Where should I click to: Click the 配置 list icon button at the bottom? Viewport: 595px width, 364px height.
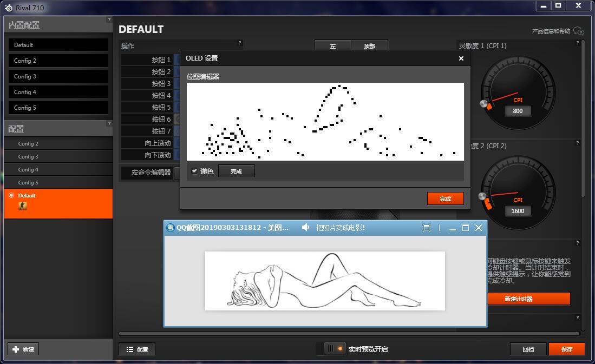pos(137,349)
